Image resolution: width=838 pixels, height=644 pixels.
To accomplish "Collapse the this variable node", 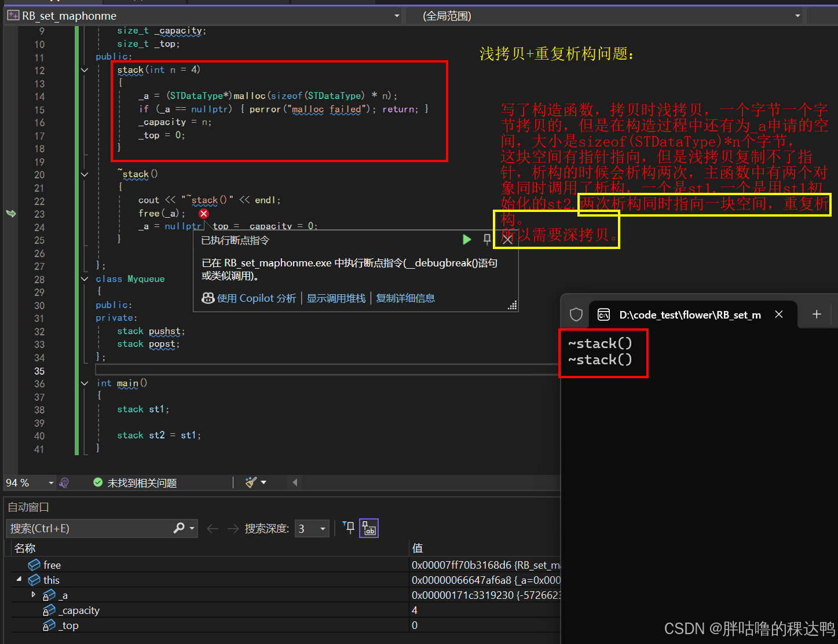I will (19, 579).
